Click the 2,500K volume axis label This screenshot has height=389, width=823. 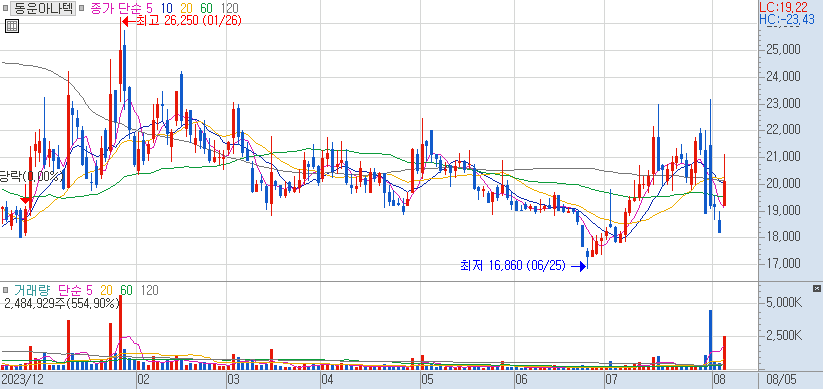coord(784,335)
